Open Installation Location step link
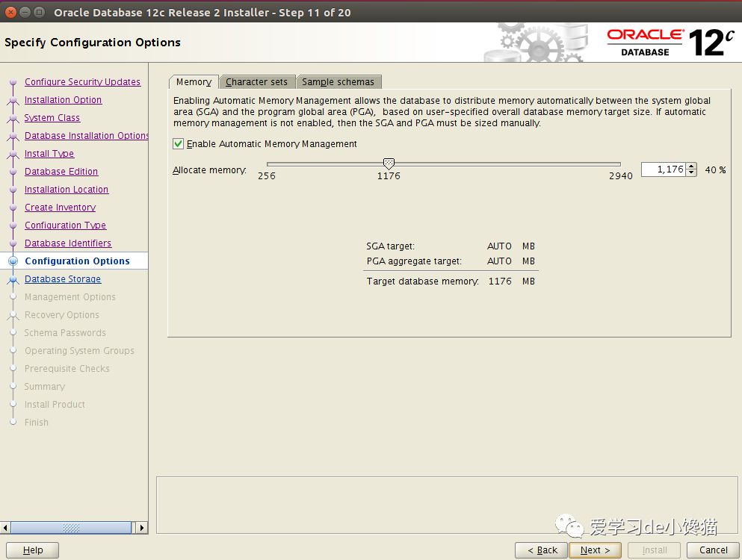 click(67, 190)
